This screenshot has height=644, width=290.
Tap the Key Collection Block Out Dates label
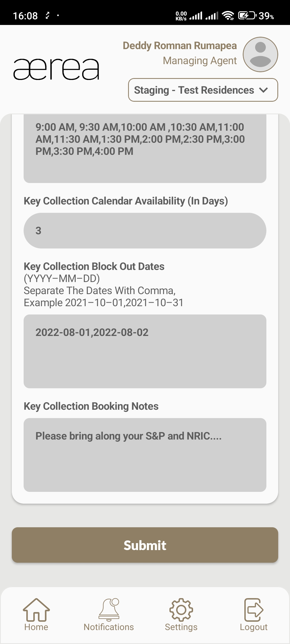94,266
